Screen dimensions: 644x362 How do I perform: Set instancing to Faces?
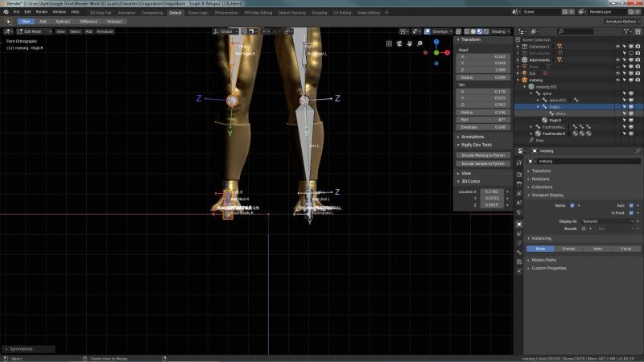[626, 249]
